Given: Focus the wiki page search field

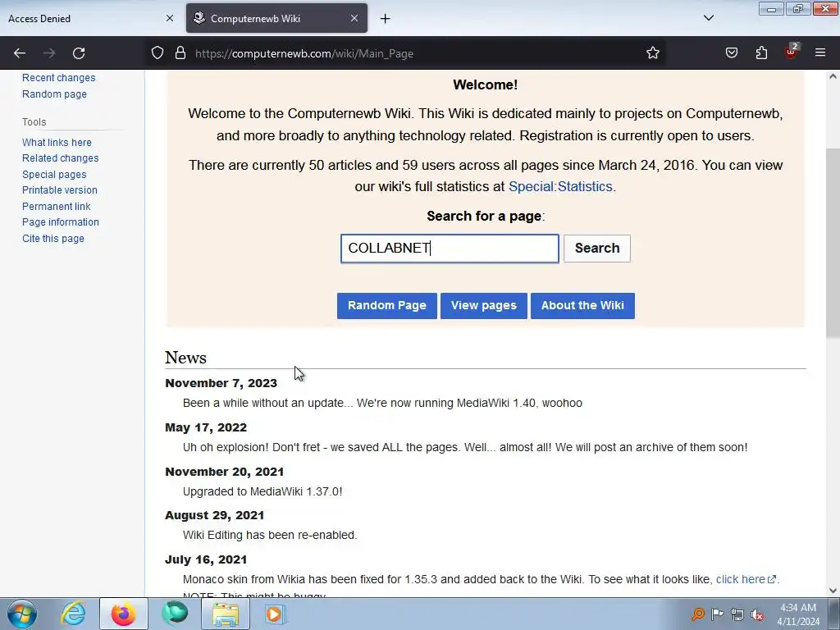Looking at the screenshot, I should (450, 249).
